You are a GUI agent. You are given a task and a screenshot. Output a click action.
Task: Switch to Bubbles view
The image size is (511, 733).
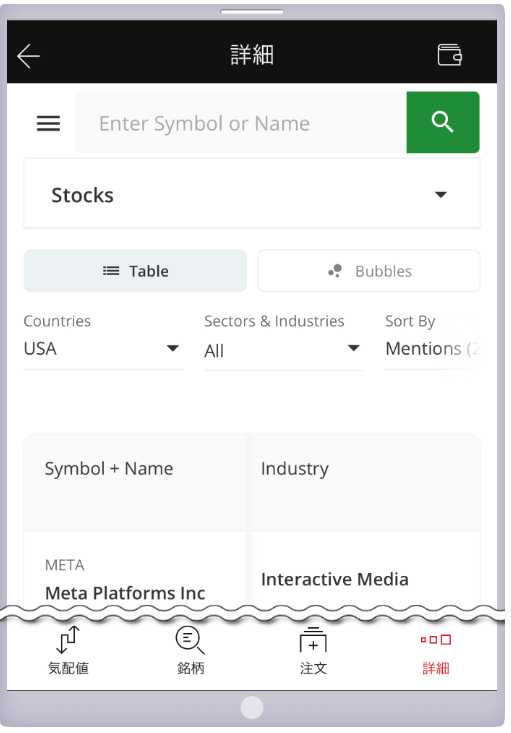point(368,271)
